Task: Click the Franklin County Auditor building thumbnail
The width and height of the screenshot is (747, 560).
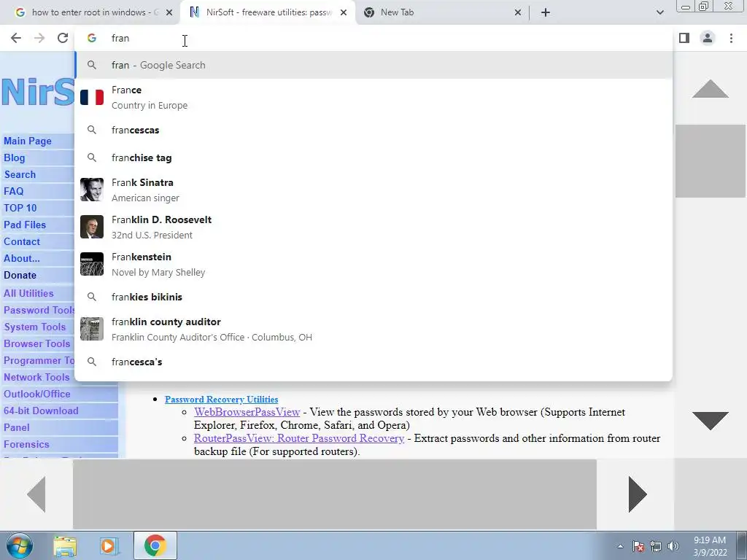Action: (92, 329)
